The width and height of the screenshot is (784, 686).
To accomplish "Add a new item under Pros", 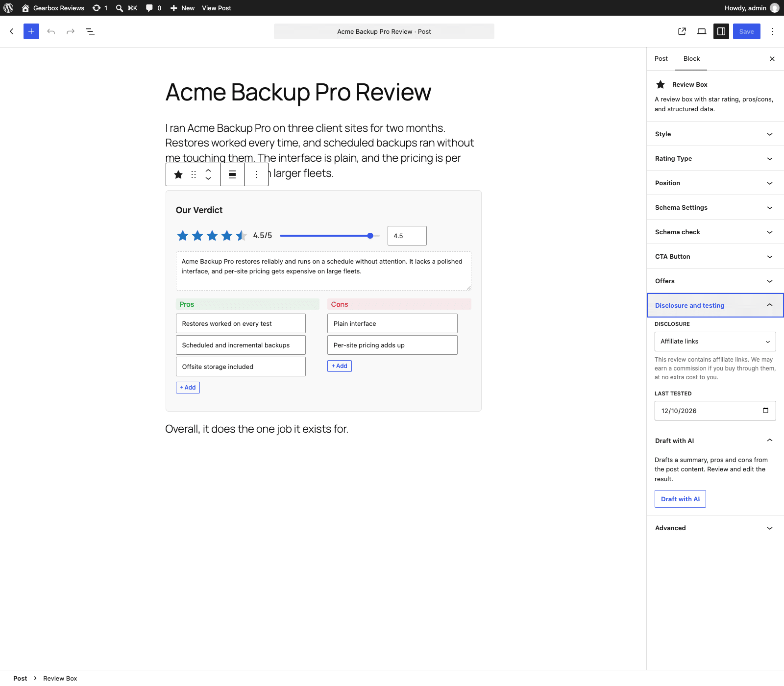I will coord(188,388).
